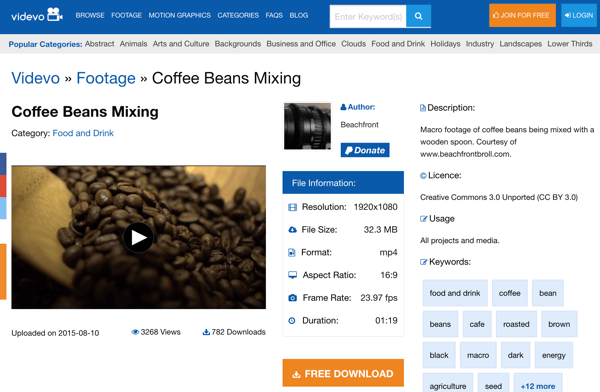Open the Food and Drink link beside Category

click(83, 133)
